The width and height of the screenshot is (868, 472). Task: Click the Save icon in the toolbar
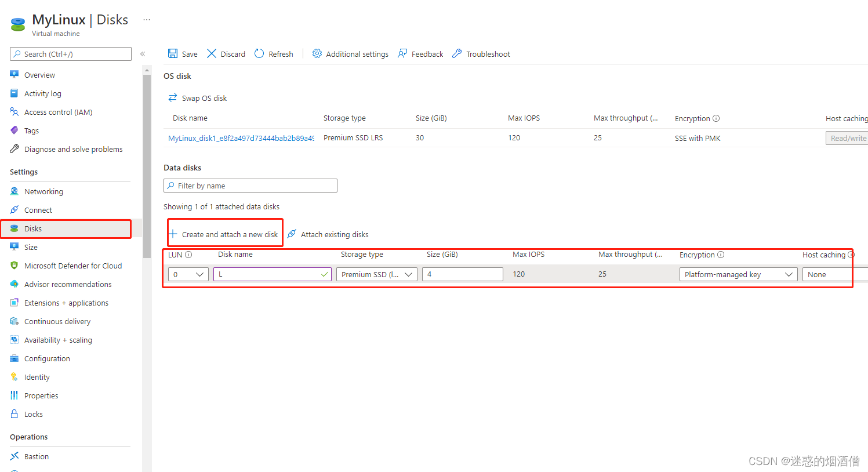coord(173,53)
